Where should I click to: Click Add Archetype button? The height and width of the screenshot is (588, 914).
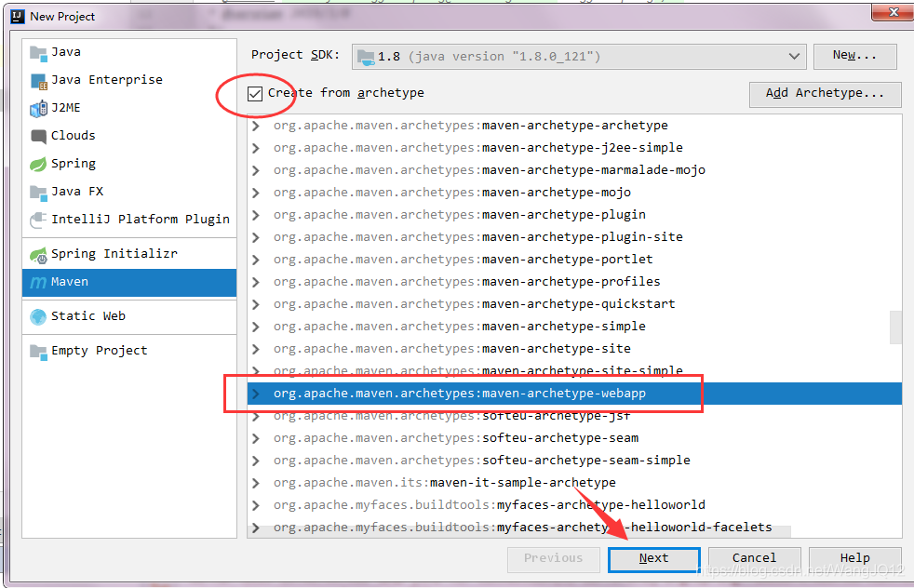point(825,94)
